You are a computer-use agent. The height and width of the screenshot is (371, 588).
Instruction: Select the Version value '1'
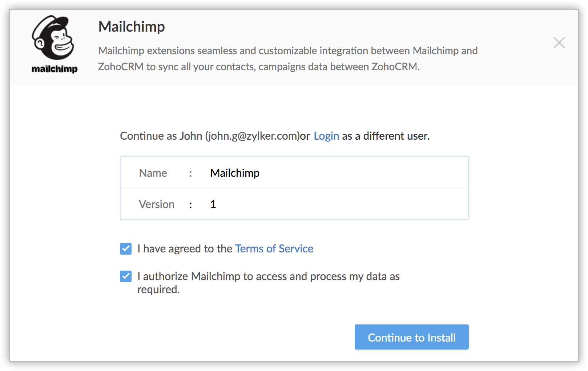tap(213, 204)
